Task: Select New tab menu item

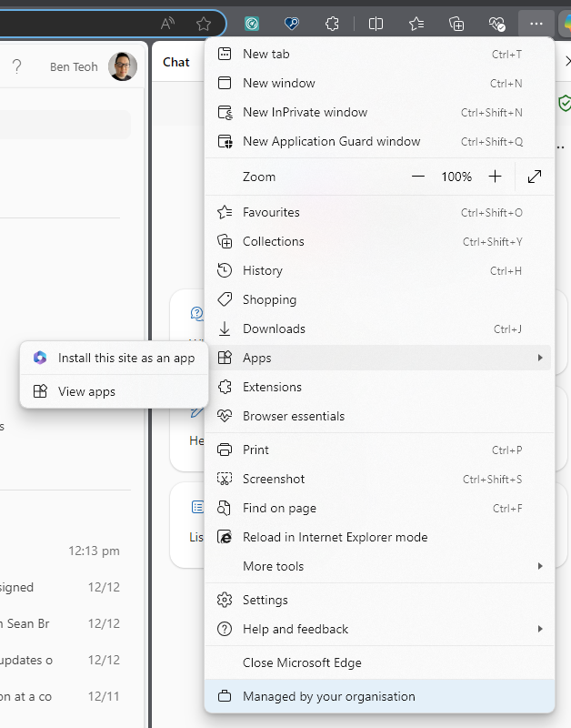Action: point(379,54)
